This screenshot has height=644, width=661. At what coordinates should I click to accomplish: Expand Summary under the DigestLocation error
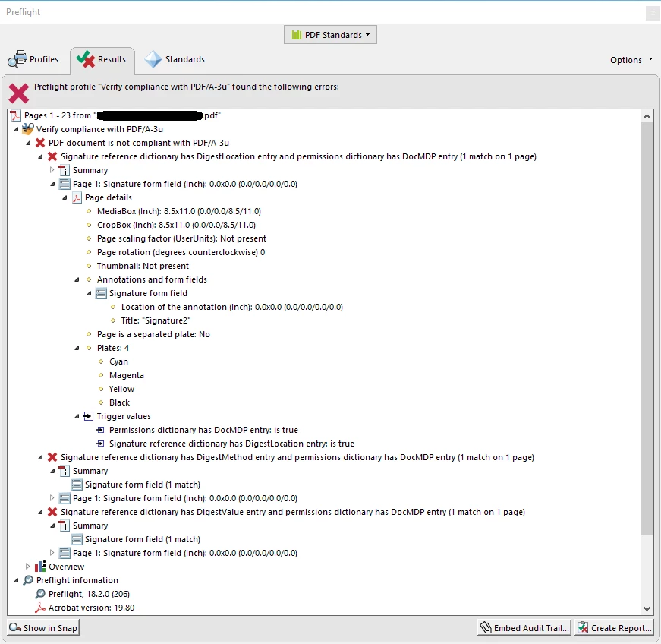(x=52, y=170)
